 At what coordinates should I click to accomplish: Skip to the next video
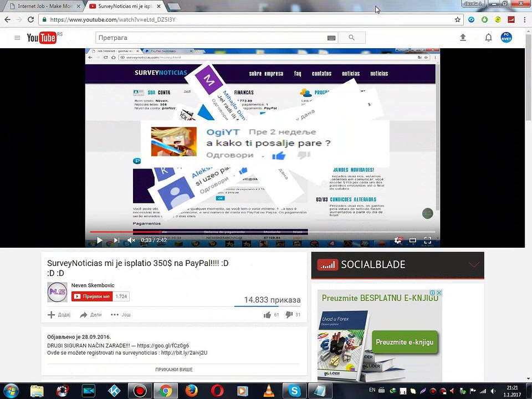[116, 240]
